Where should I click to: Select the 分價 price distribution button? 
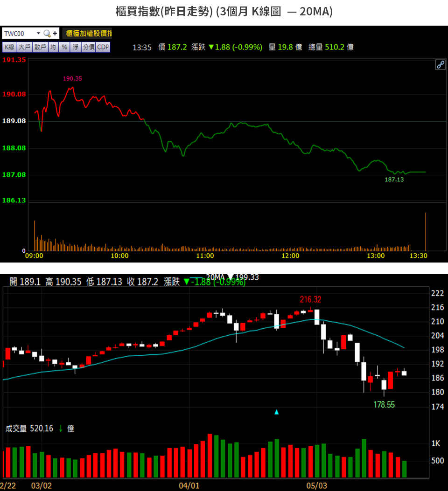tap(89, 47)
